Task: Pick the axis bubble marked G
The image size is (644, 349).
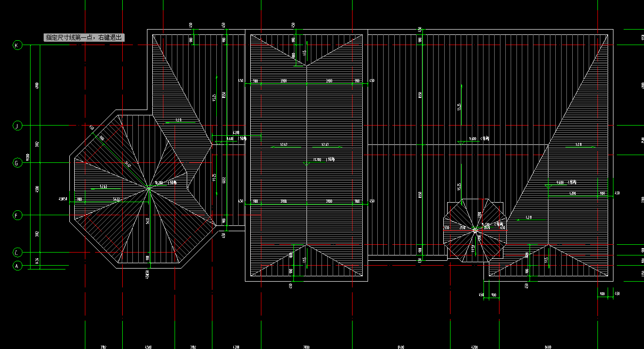Action: pos(17,163)
